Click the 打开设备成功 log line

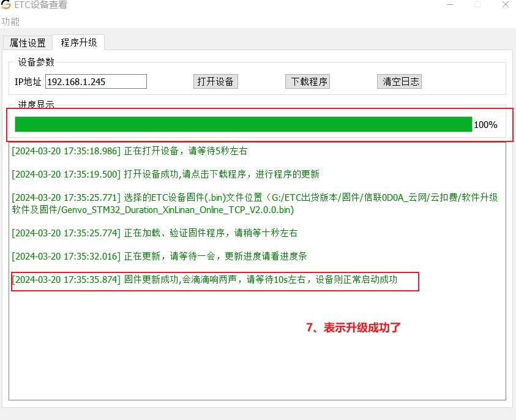tap(165, 174)
